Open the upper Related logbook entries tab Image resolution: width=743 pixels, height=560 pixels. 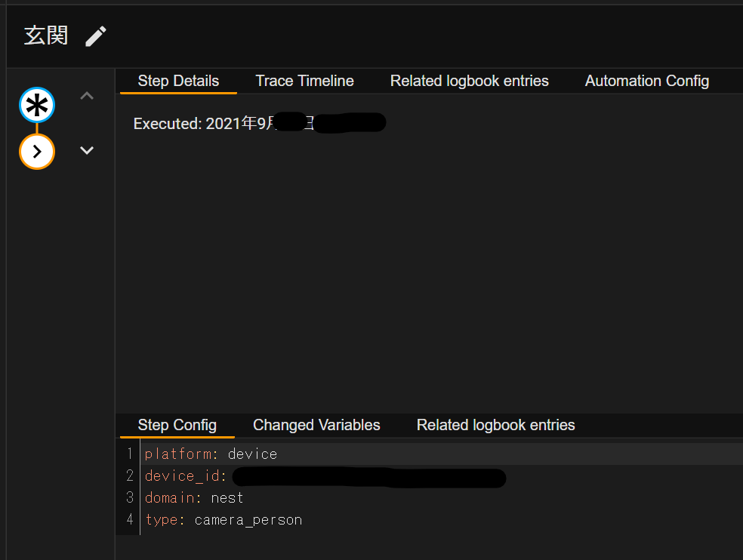point(469,81)
